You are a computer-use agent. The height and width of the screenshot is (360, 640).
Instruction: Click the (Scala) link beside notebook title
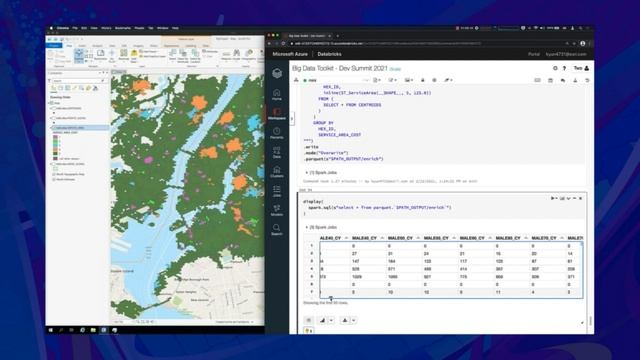395,69
